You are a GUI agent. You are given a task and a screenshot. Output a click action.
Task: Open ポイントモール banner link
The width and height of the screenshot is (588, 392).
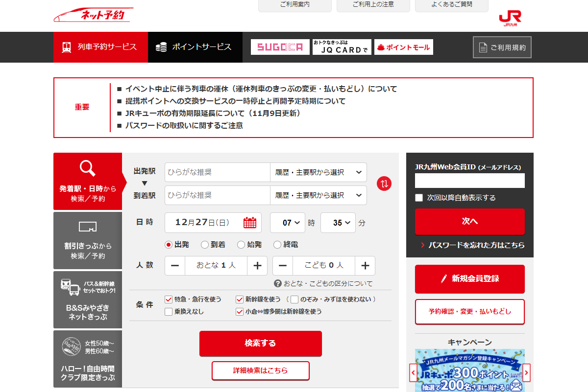point(404,47)
